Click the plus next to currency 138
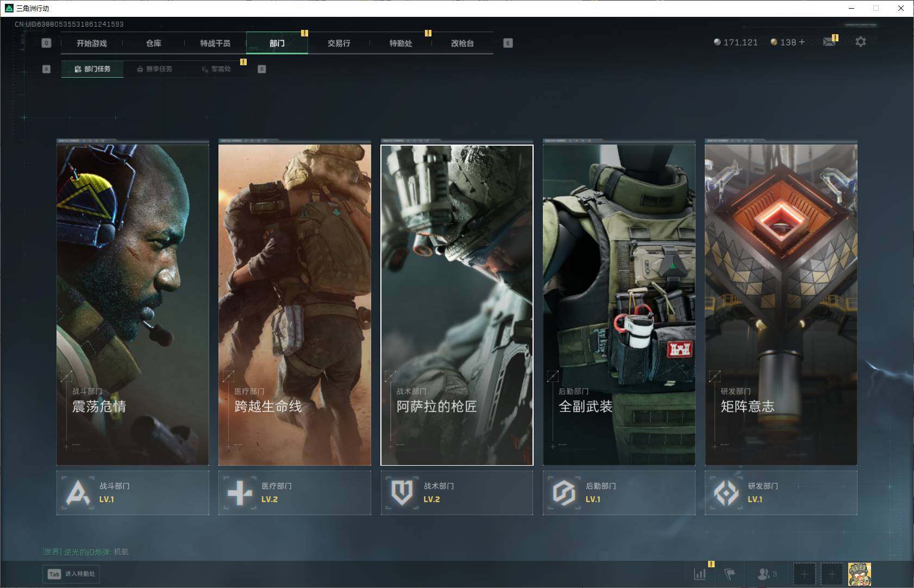914x588 pixels. tap(802, 42)
